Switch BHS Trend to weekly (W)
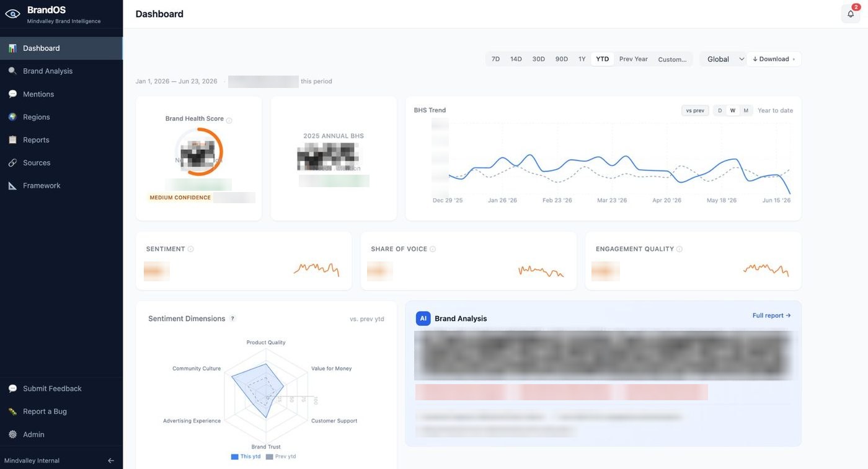The height and width of the screenshot is (469, 868). (733, 110)
